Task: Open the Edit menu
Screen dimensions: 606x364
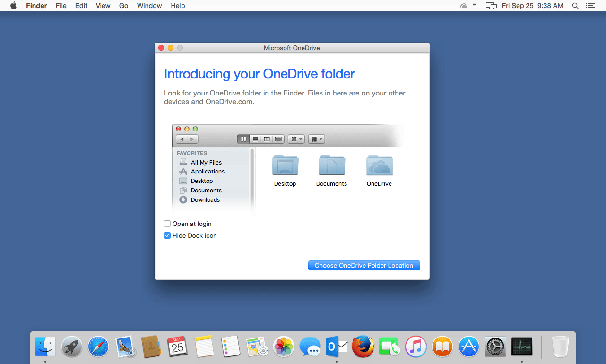Action: (x=81, y=6)
